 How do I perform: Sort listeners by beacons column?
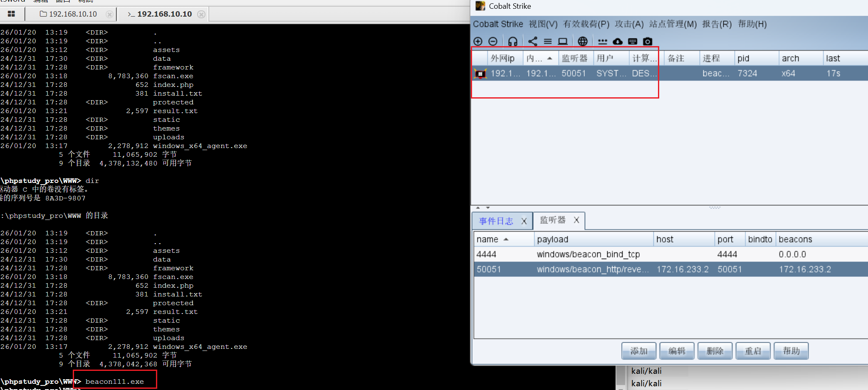click(822, 239)
